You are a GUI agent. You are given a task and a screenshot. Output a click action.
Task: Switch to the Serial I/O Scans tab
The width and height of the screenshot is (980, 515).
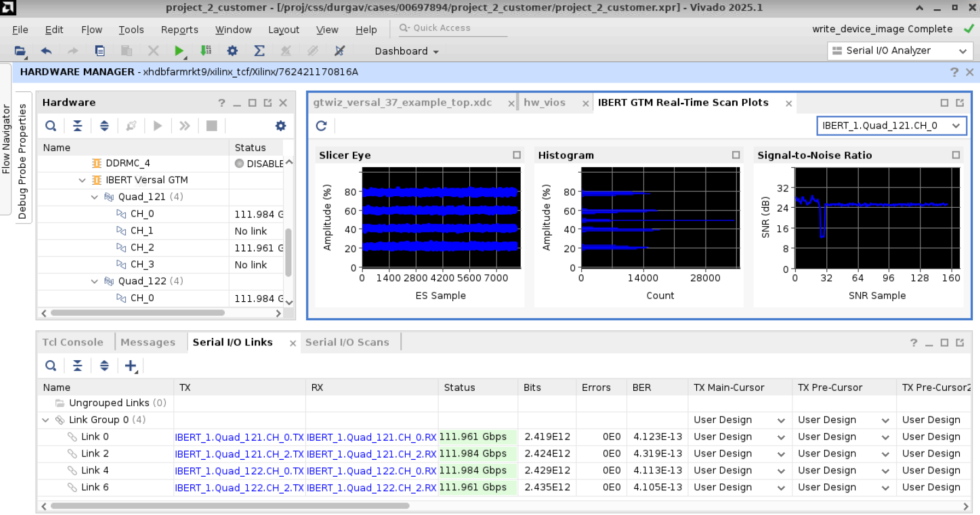[348, 342]
